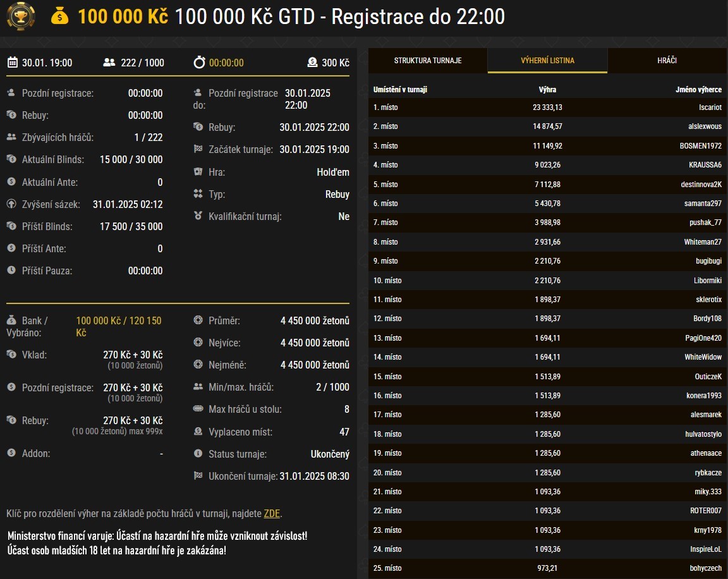Click the Výhra column header

pyautogui.click(x=547, y=90)
